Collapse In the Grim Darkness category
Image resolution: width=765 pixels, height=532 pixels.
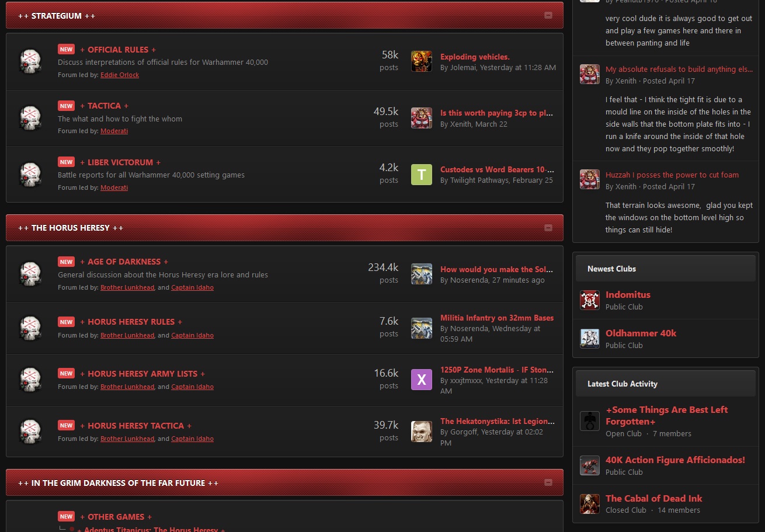coord(548,482)
